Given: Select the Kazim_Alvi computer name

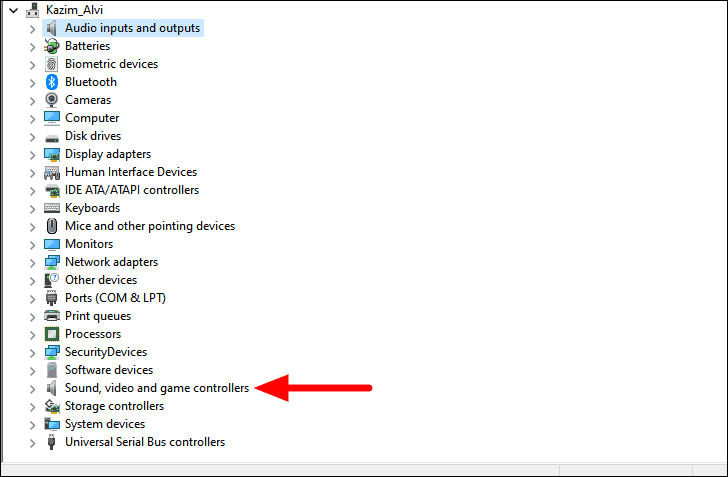Looking at the screenshot, I should pyautogui.click(x=74, y=10).
